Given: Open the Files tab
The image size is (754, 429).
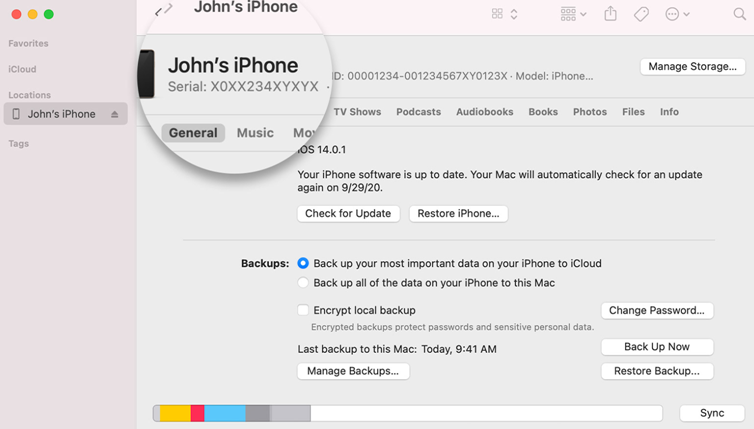Looking at the screenshot, I should (x=633, y=112).
